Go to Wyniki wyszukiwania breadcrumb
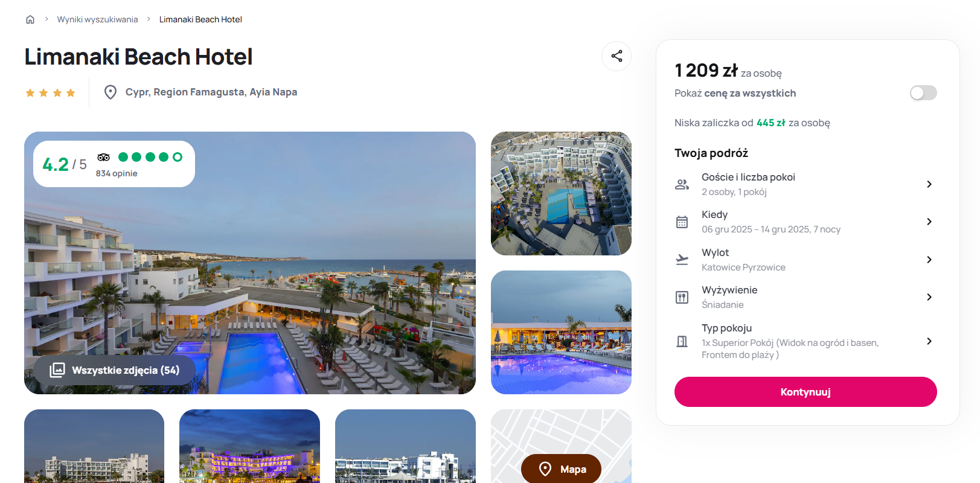This screenshot has height=483, width=980. (x=97, y=19)
